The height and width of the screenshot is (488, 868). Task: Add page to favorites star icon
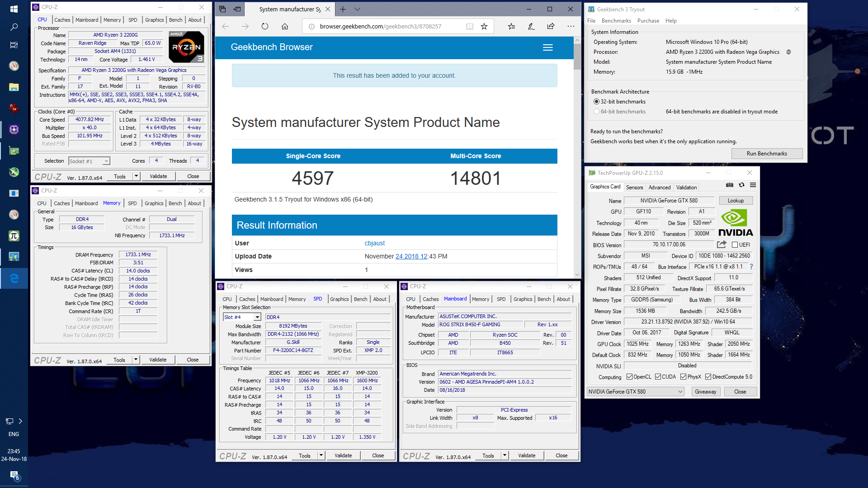484,27
